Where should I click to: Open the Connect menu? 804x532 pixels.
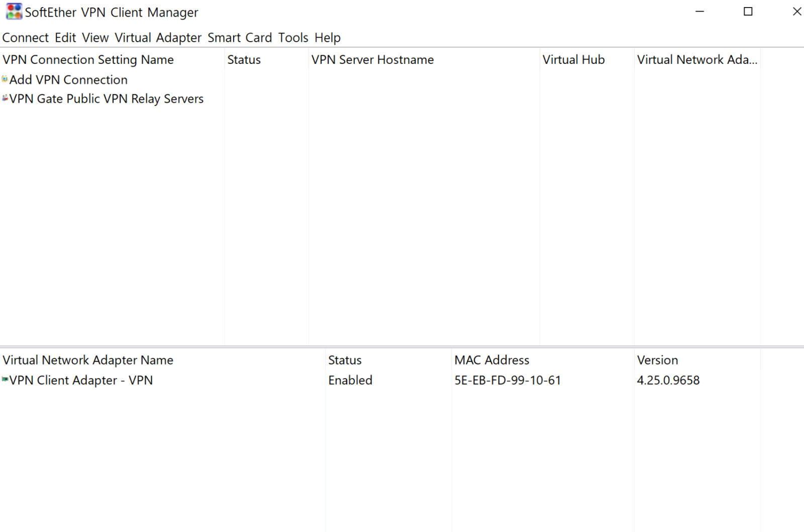click(25, 38)
